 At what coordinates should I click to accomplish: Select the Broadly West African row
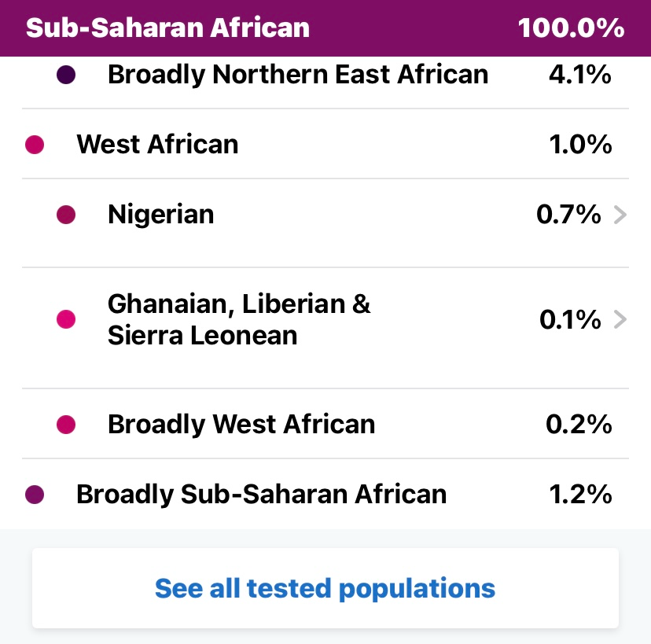pos(325,424)
